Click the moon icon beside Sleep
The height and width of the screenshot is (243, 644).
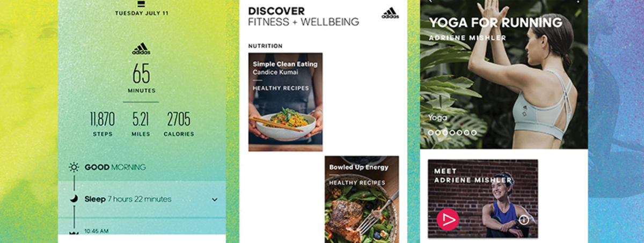tap(74, 199)
